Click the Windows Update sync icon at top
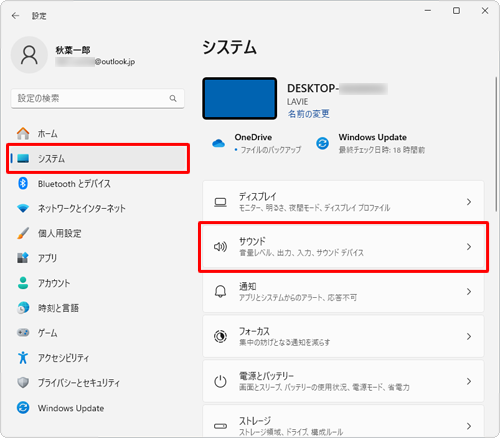 322,143
